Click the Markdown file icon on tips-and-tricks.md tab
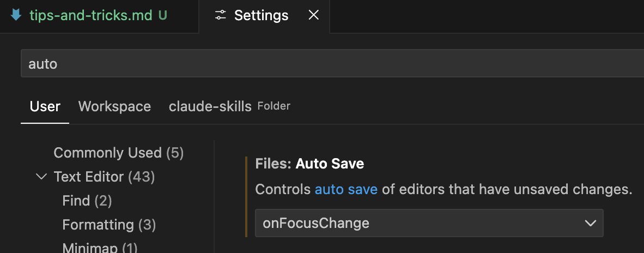 click(16, 15)
